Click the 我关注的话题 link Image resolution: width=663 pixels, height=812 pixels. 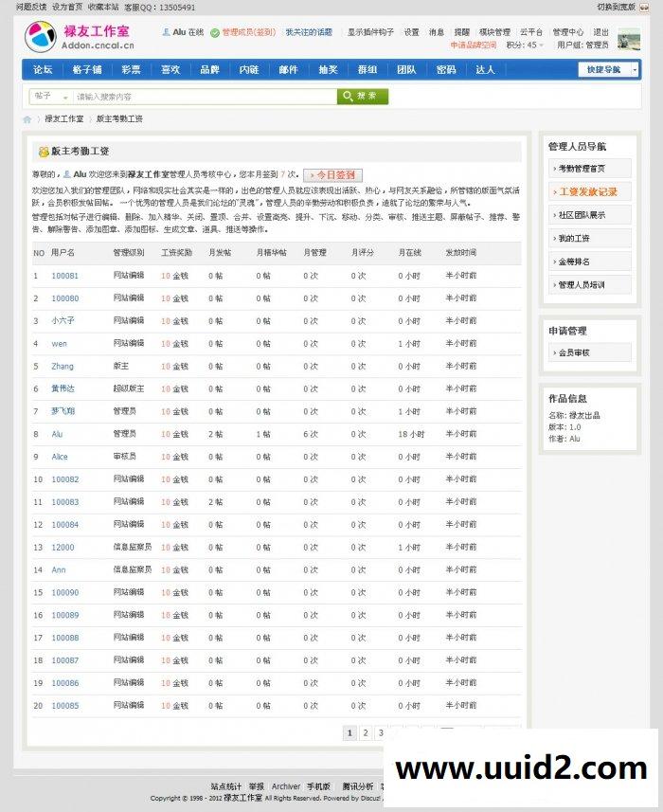(x=309, y=32)
